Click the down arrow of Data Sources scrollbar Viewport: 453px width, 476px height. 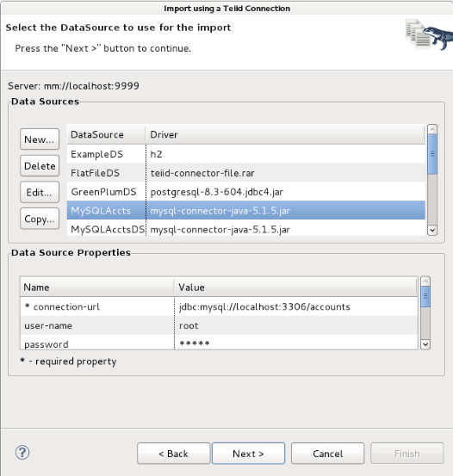[x=432, y=230]
